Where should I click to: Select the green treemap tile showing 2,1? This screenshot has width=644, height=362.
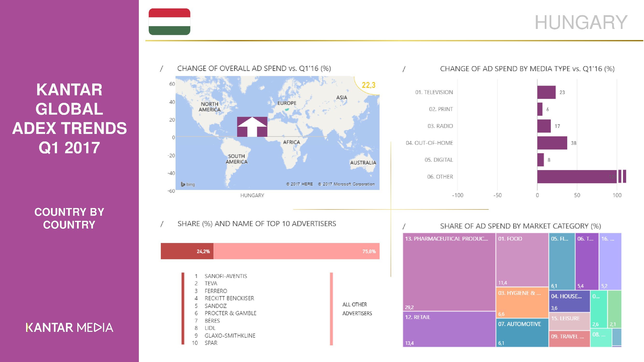click(615, 309)
